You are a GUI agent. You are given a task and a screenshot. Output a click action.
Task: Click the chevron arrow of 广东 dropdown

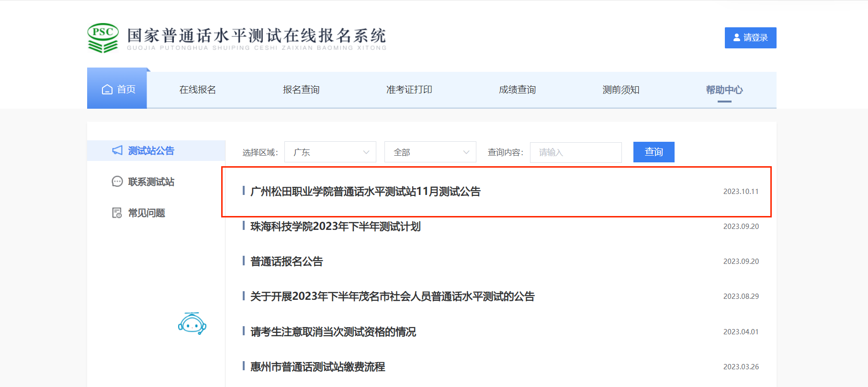[366, 152]
